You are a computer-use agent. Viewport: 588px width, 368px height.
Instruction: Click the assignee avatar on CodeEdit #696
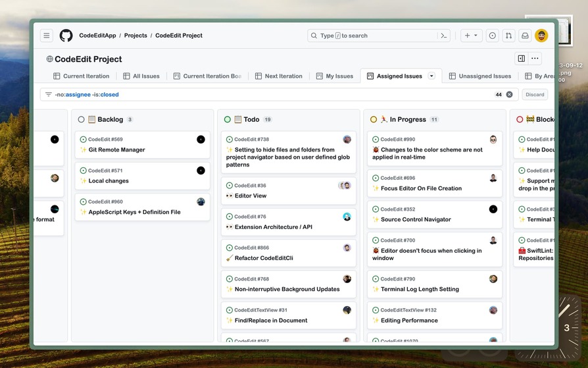[493, 178]
